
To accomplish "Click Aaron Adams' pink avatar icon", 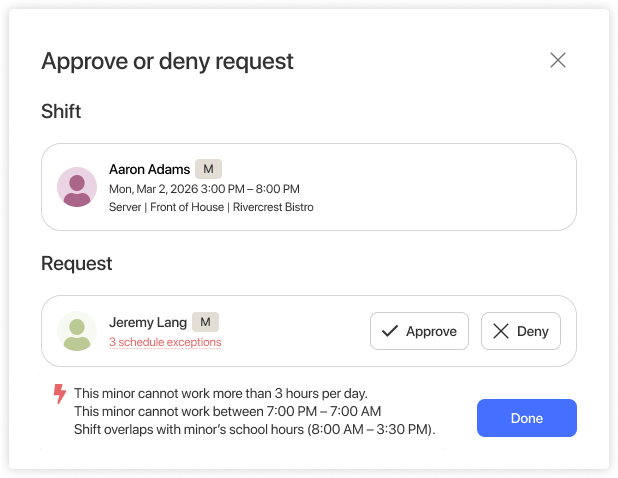I will click(77, 187).
